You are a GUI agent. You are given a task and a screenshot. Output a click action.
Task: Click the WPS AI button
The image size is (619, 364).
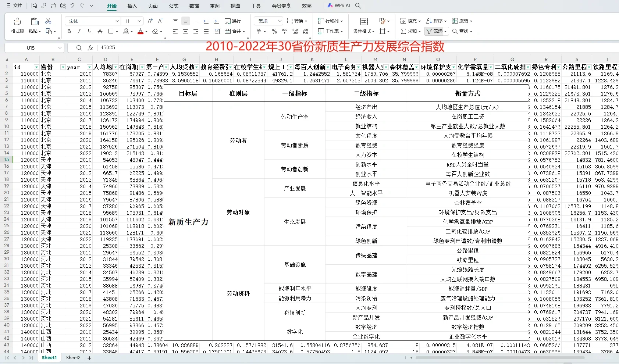(x=339, y=6)
